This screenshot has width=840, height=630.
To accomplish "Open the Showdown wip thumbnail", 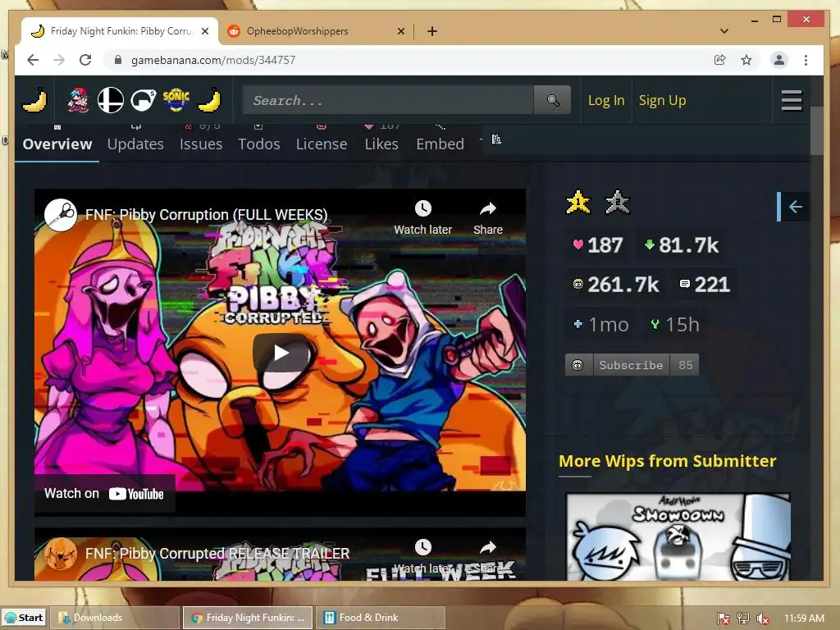I will pyautogui.click(x=678, y=536).
